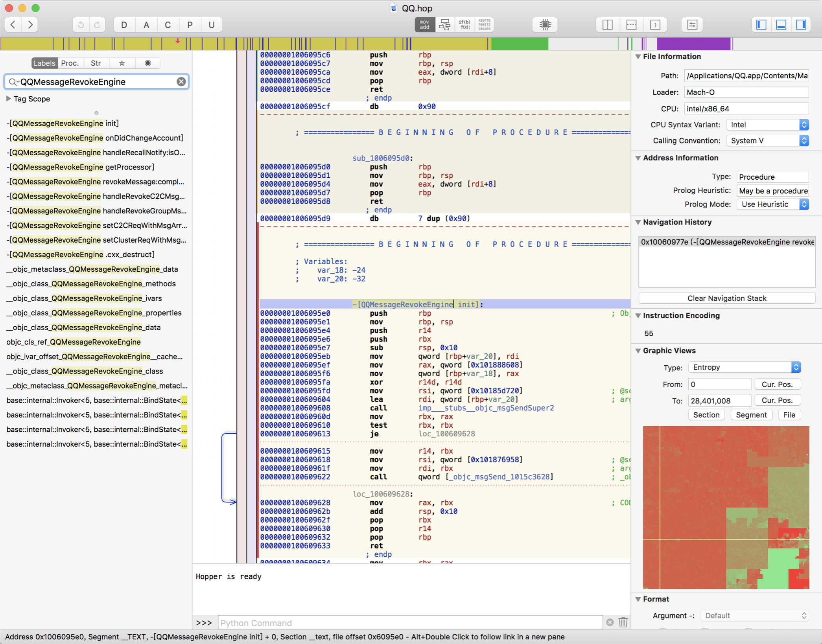Open the circle tag tab

click(x=148, y=63)
